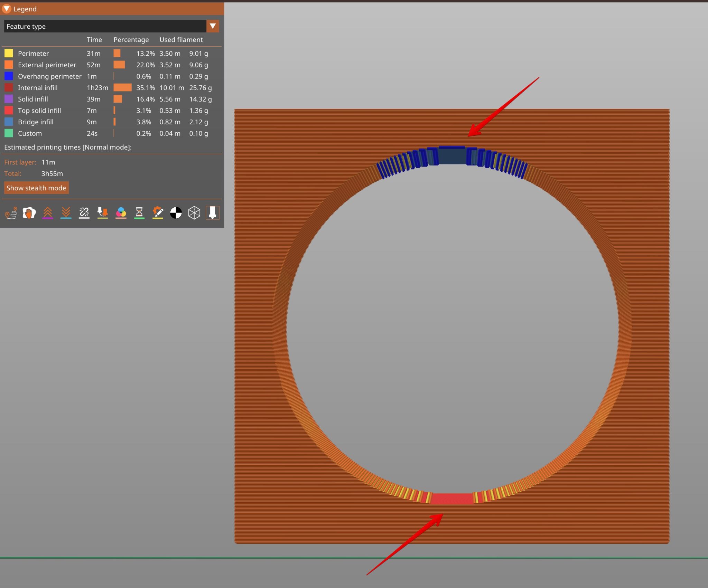The image size is (708, 588).
Task: Toggle travel moves visibility icon
Action: tap(11, 213)
